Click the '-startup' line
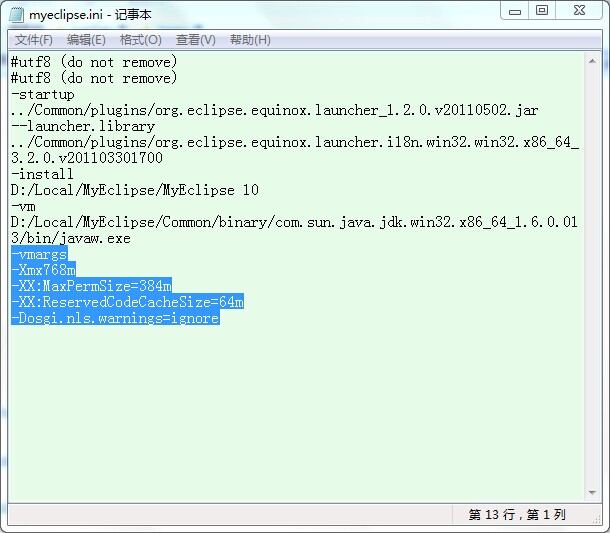The width and height of the screenshot is (610, 533). [43, 95]
